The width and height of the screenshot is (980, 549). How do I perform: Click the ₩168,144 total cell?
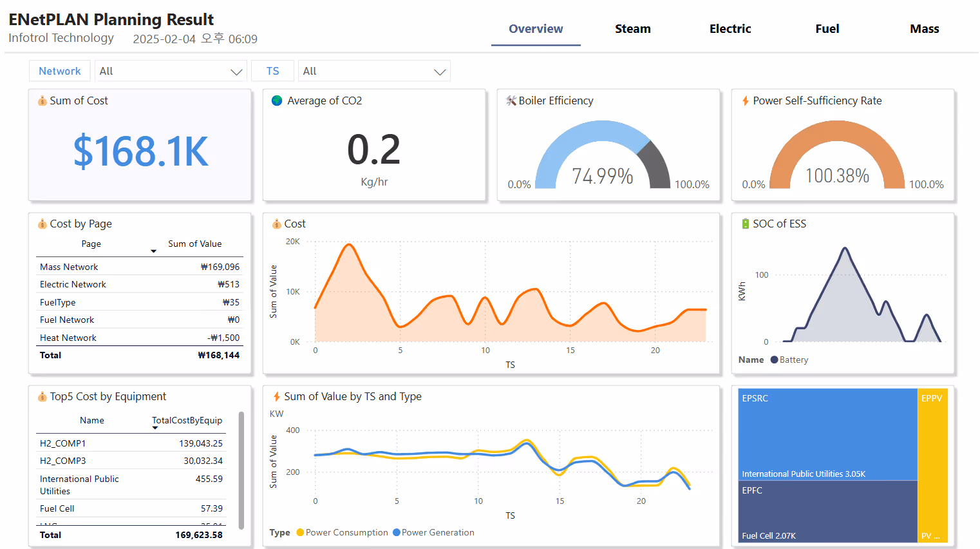tap(219, 355)
